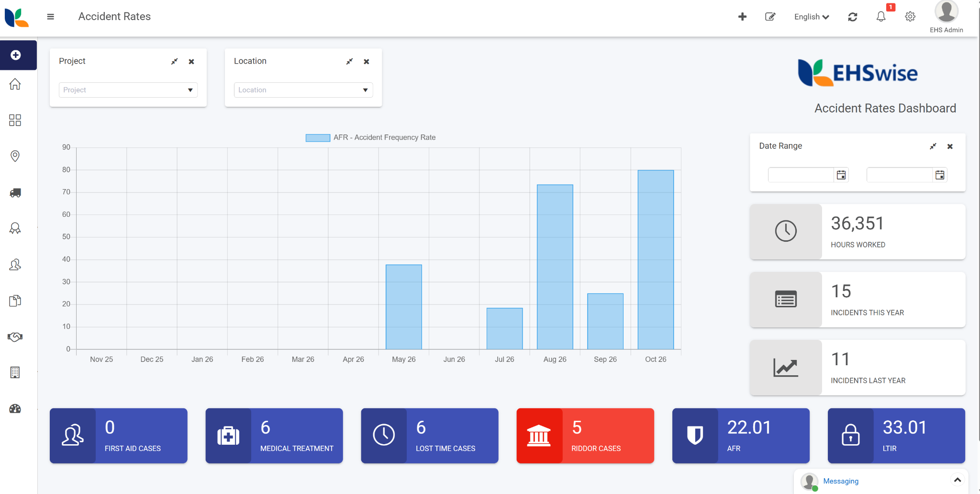Click Accident Rates page title
Image resolution: width=980 pixels, height=494 pixels.
(x=114, y=16)
